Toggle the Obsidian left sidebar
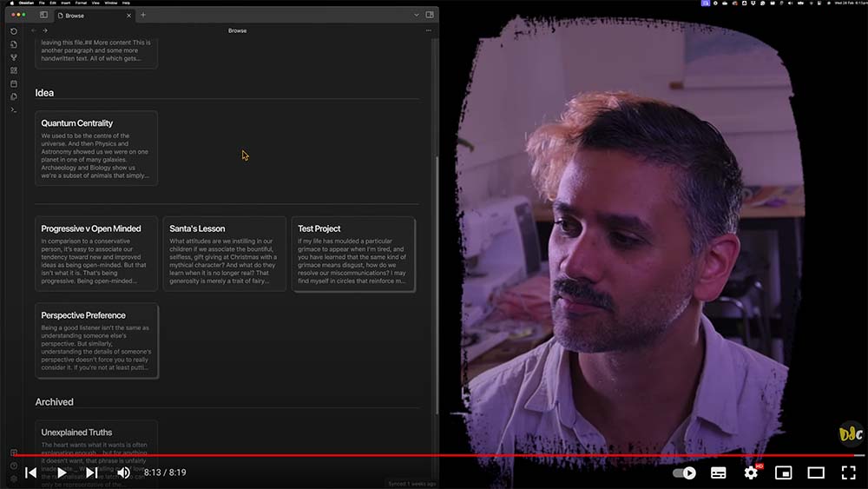The width and height of the screenshot is (868, 489). (x=43, y=15)
